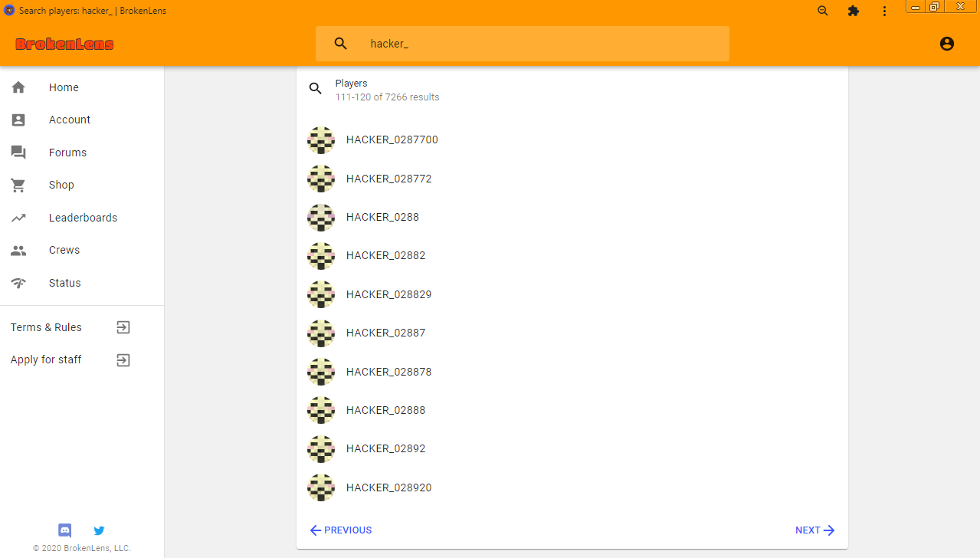Open the browser three-dot menu
This screenshot has width=980, height=558.
[884, 11]
